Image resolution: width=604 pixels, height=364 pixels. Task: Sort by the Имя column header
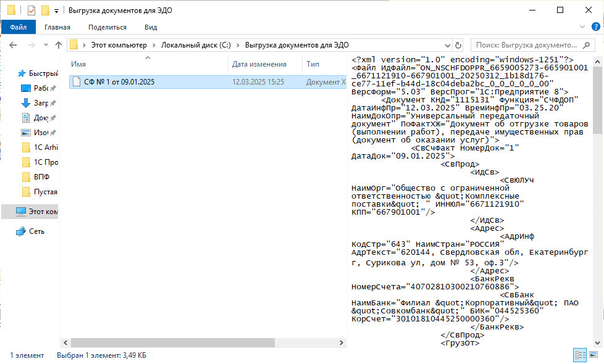point(149,64)
